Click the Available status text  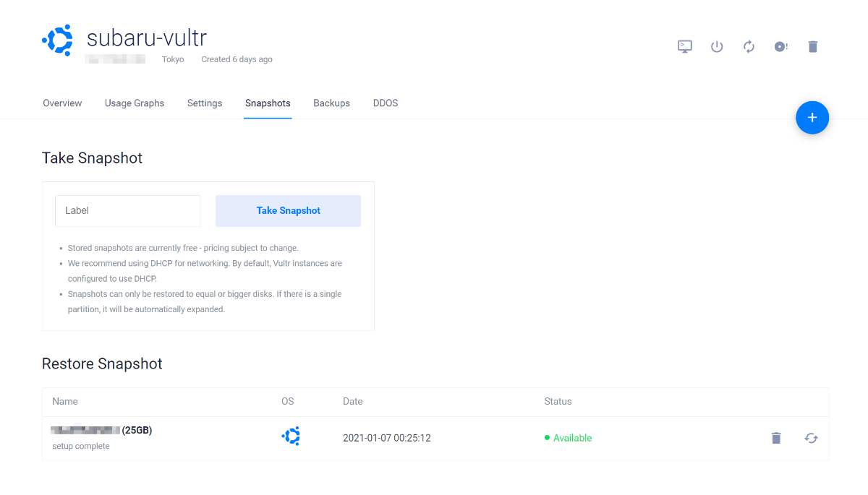(572, 438)
